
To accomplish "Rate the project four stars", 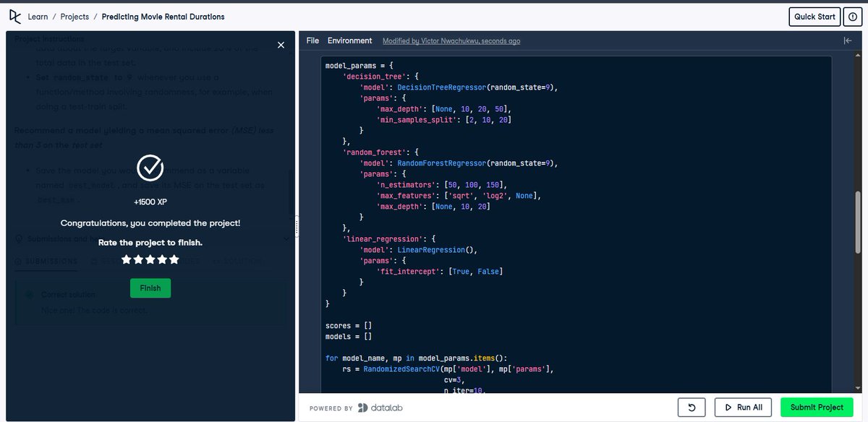I will click(x=161, y=259).
